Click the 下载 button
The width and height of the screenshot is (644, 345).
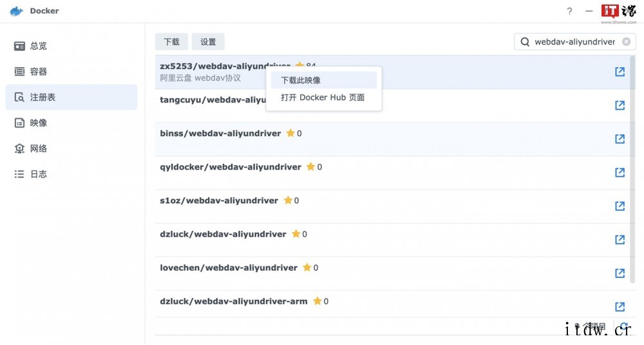pyautogui.click(x=172, y=42)
